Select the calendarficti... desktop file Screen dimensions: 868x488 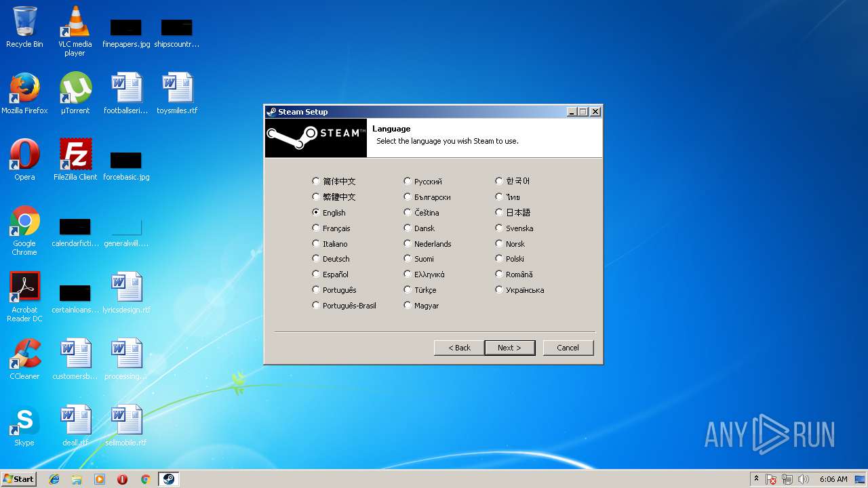pos(75,232)
